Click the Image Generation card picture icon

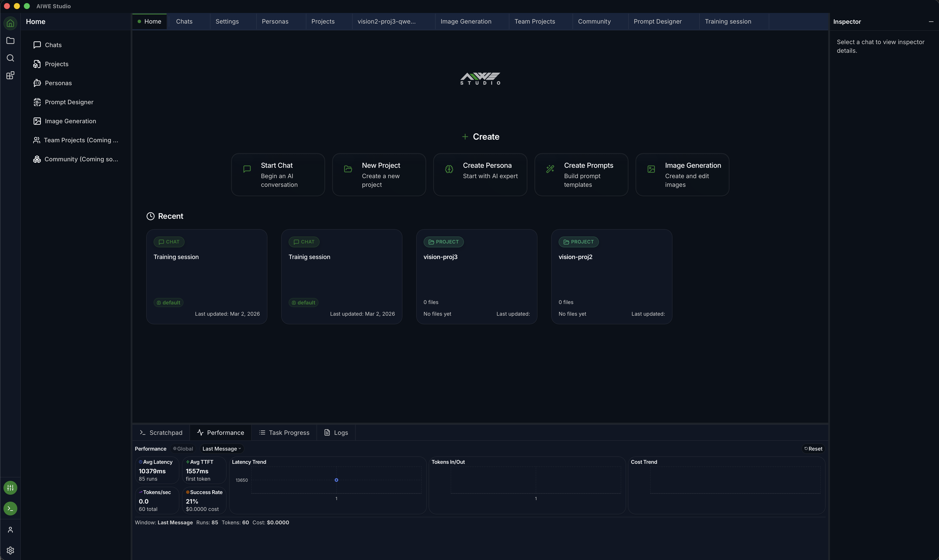coord(651,169)
